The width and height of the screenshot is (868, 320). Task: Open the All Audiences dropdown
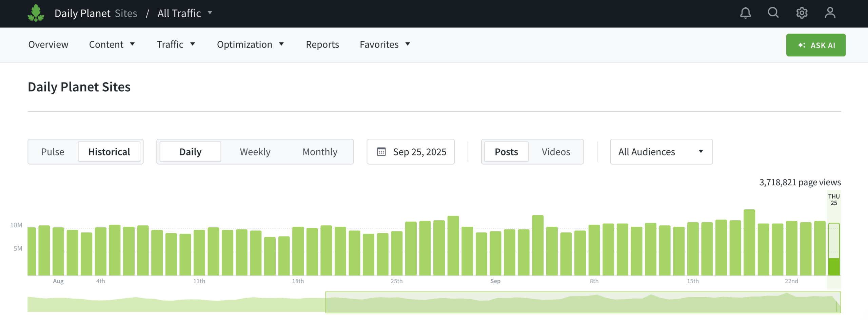[x=661, y=152]
